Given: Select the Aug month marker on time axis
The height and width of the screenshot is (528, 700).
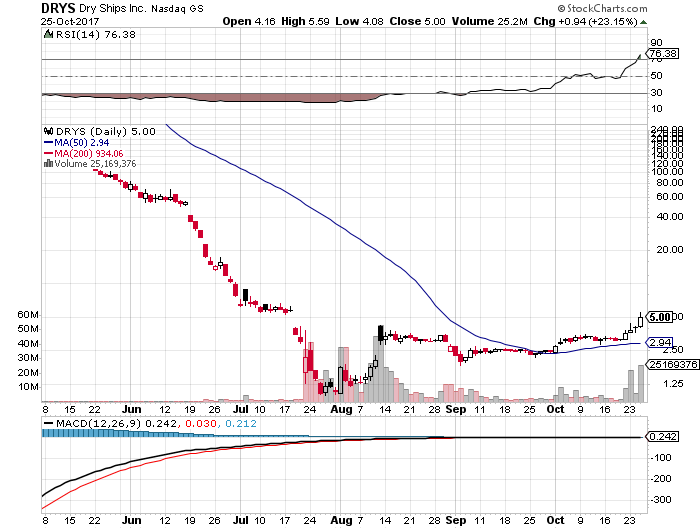Looking at the screenshot, I should [341, 409].
